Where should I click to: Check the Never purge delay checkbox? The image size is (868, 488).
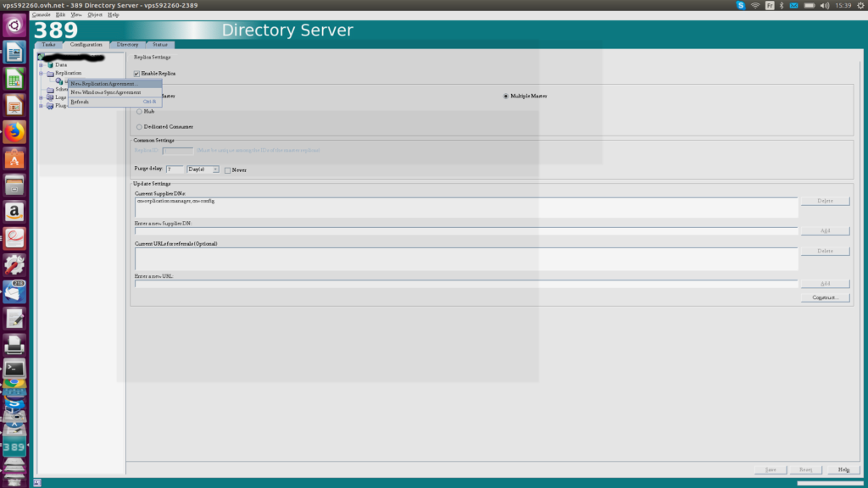point(227,170)
